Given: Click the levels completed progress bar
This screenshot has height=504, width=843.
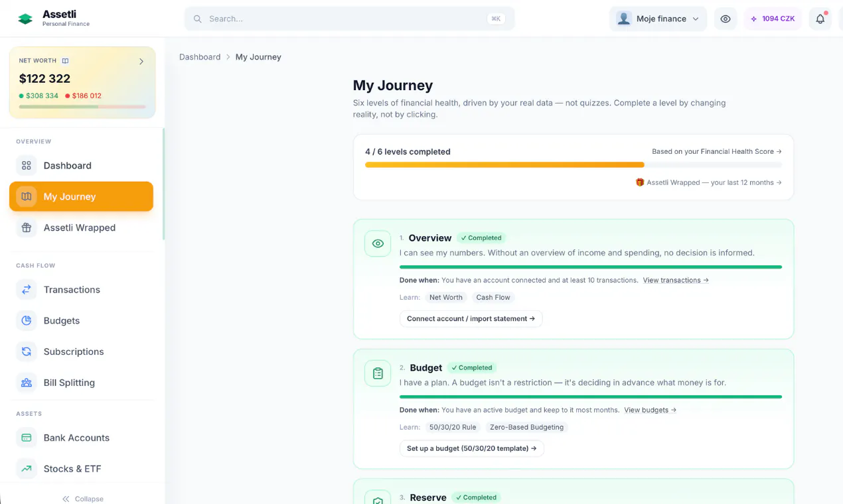Looking at the screenshot, I should pos(574,164).
